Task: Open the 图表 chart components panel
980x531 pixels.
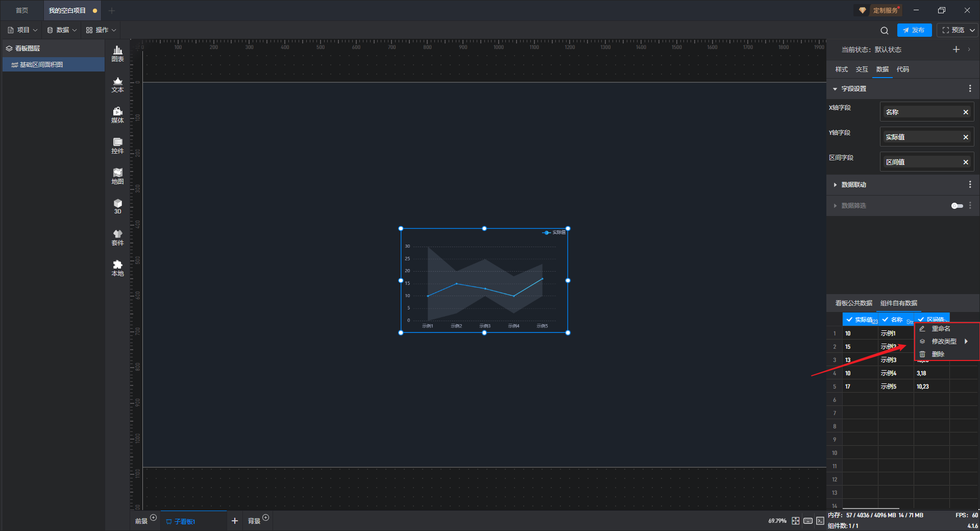Action: point(117,53)
